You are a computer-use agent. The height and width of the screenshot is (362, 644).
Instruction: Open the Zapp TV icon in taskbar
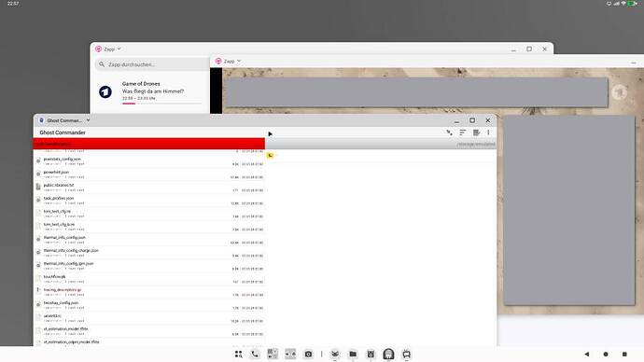click(x=407, y=355)
